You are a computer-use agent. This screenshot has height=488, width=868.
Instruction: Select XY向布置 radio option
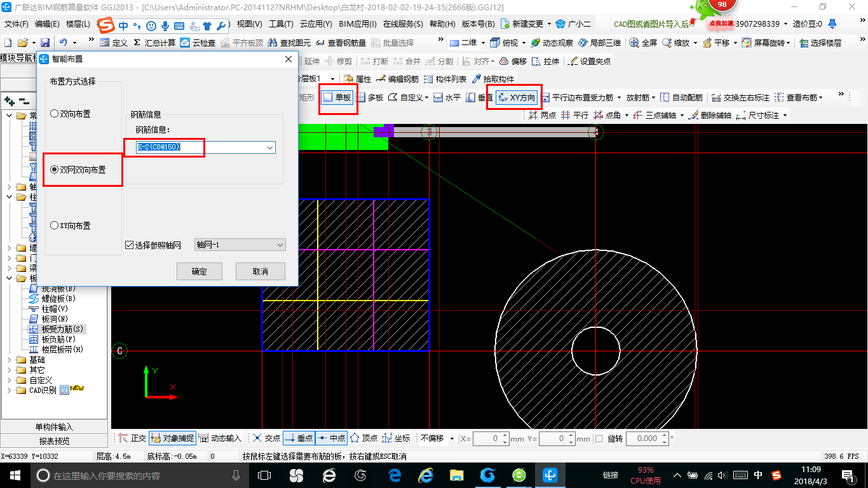pyautogui.click(x=70, y=226)
